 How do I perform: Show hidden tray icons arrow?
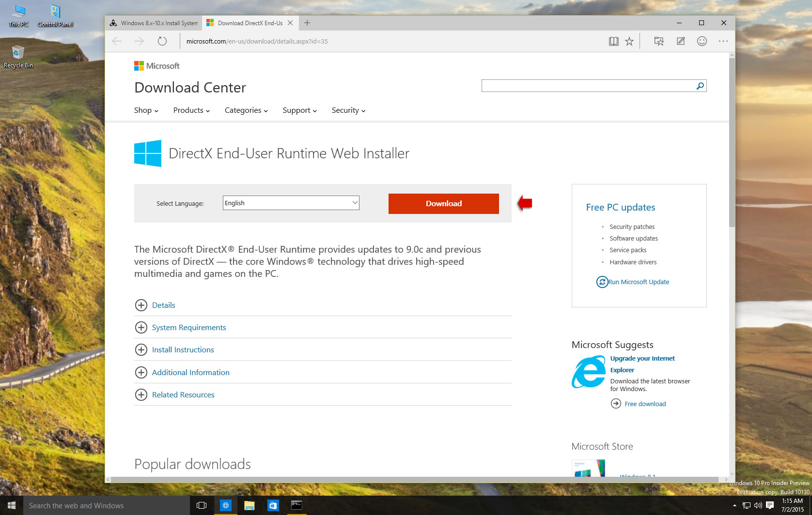[x=734, y=505]
